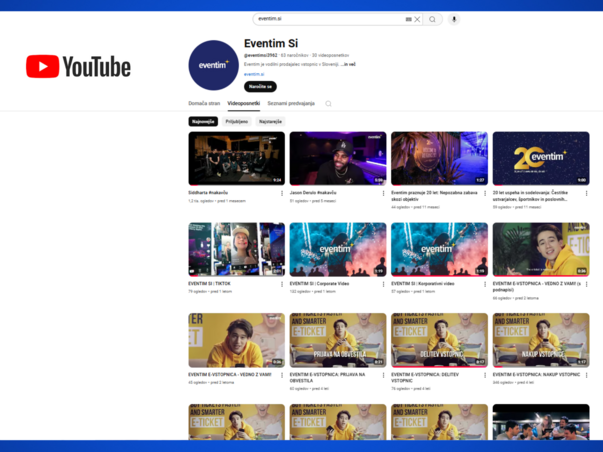Play the NAKUP VSTOPNIC e-ticket thumbnail
The height and width of the screenshot is (452, 603).
point(541,340)
